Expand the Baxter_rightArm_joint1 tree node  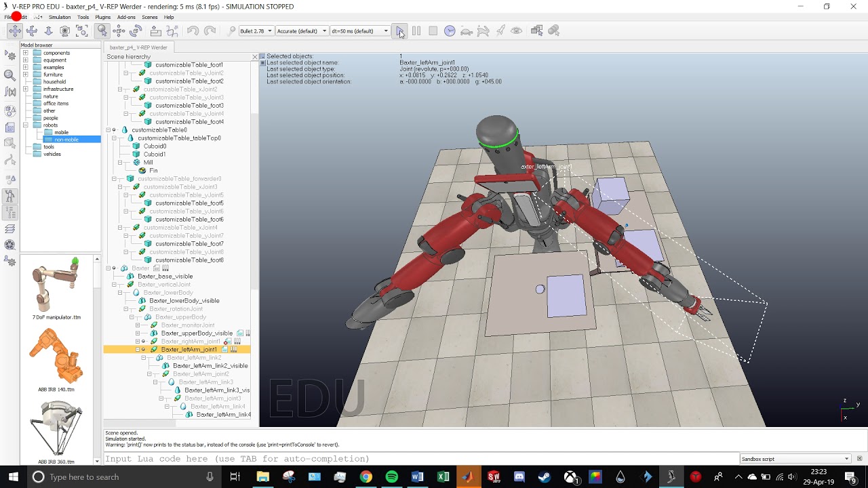[x=138, y=342]
